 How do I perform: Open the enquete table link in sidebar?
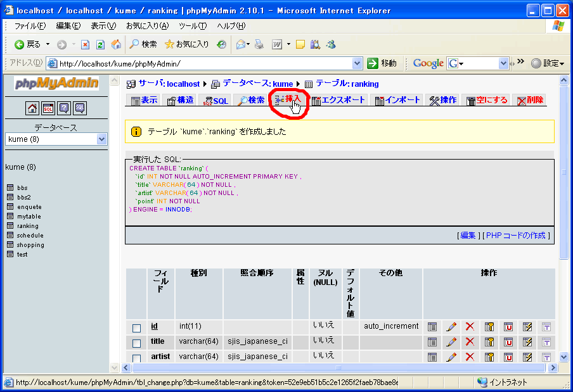(29, 207)
